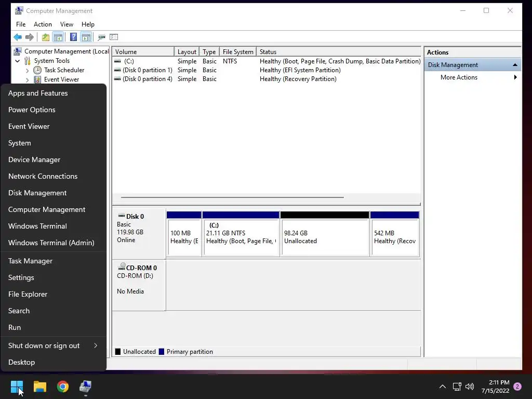The height and width of the screenshot is (399, 532).
Task: Click the Properties list toolbar icon
Action: point(114,37)
